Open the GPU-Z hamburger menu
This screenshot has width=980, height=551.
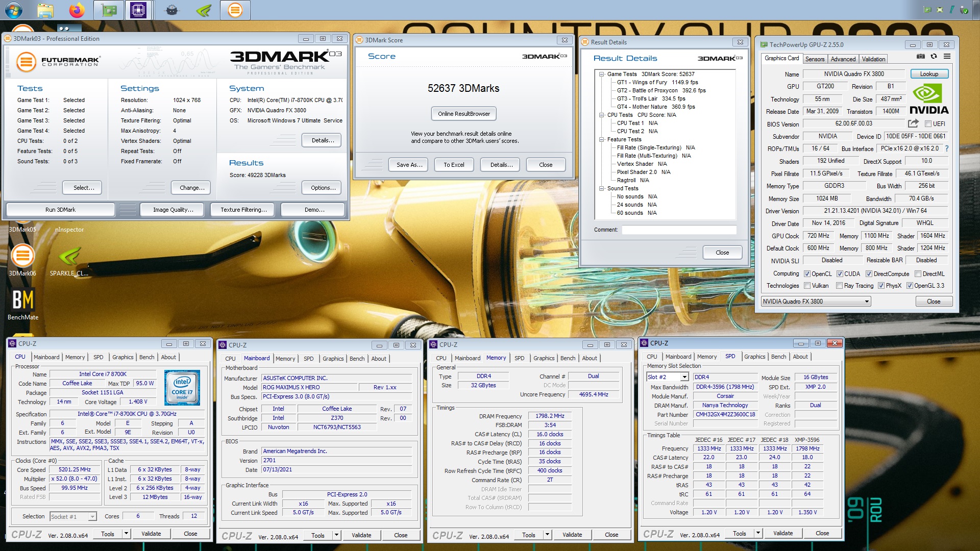(x=947, y=57)
